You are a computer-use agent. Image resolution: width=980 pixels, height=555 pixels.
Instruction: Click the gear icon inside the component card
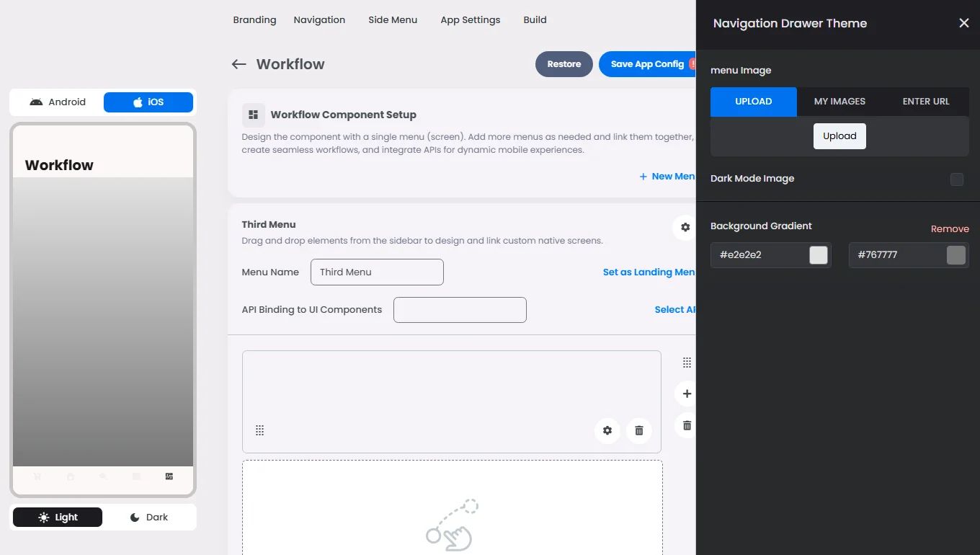(x=607, y=430)
